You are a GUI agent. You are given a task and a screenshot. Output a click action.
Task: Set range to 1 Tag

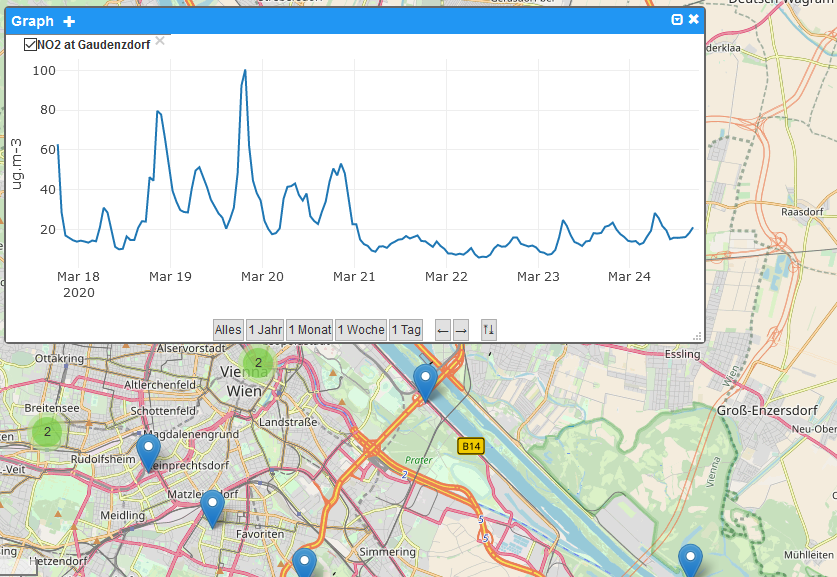[x=406, y=330]
